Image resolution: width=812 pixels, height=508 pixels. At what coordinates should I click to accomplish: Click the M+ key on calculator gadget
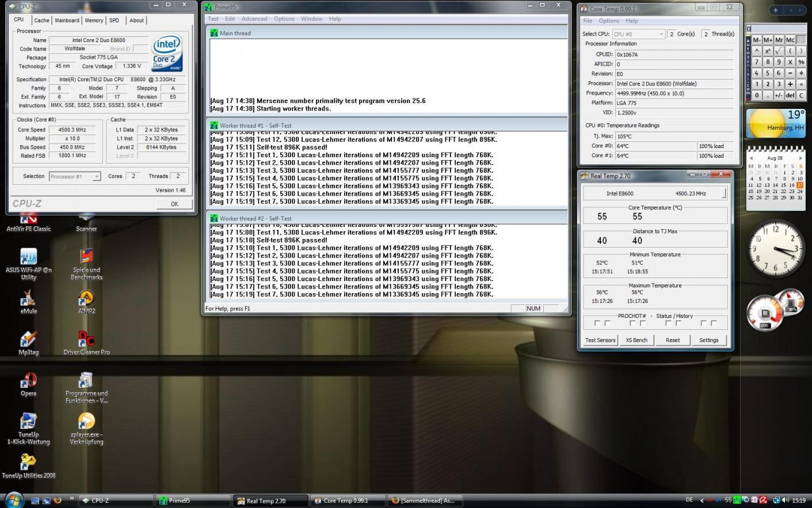[x=768, y=40]
